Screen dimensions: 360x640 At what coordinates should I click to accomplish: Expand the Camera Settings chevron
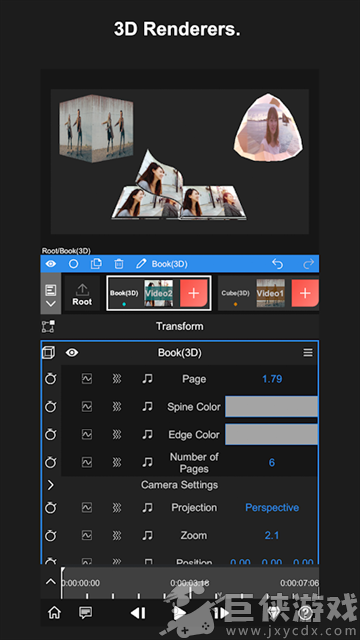click(51, 485)
